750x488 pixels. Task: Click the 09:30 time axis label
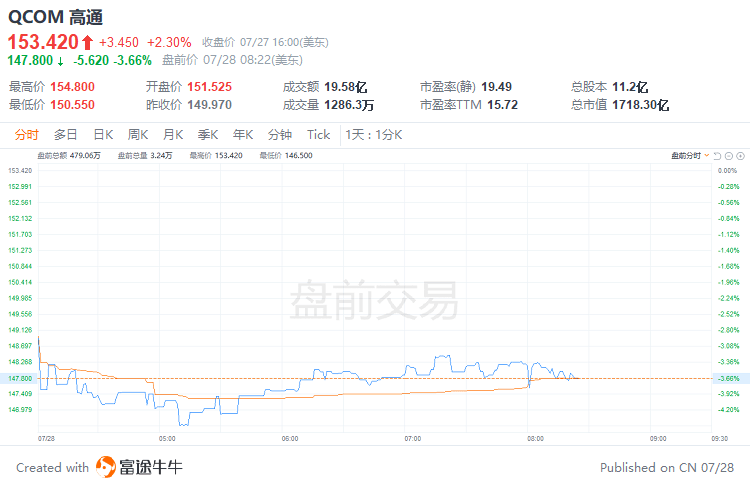click(719, 438)
